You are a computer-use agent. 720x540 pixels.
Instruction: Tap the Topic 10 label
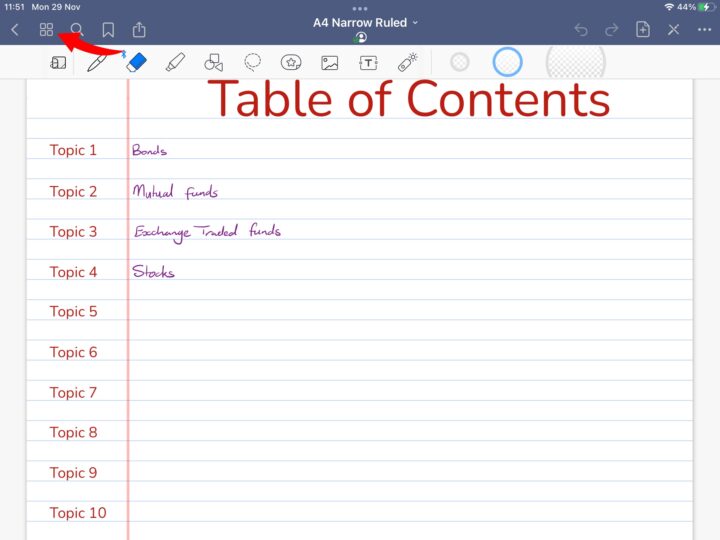(x=78, y=513)
